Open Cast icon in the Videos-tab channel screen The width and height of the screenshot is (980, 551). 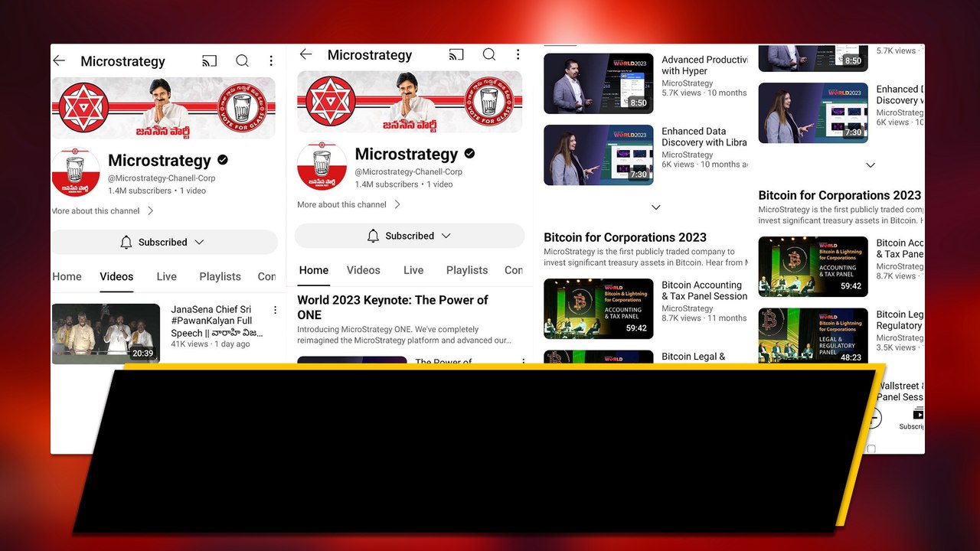pos(210,60)
